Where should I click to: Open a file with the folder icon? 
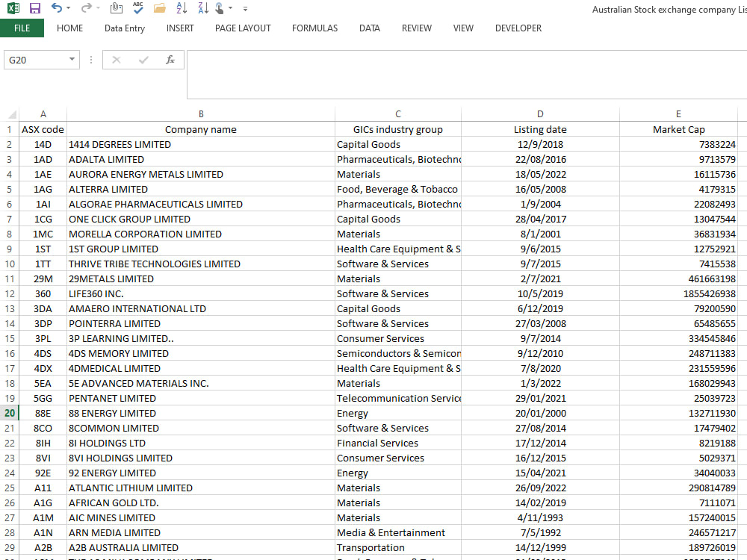(160, 8)
